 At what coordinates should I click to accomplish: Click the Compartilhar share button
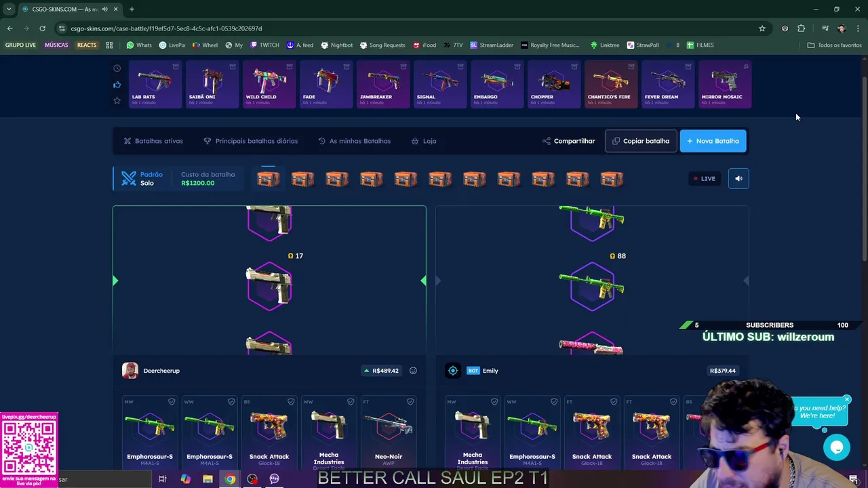click(568, 141)
